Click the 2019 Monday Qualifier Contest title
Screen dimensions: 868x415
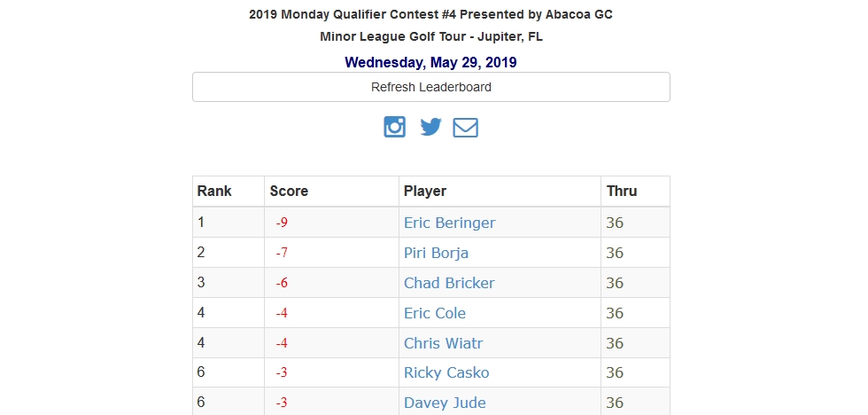tap(430, 14)
